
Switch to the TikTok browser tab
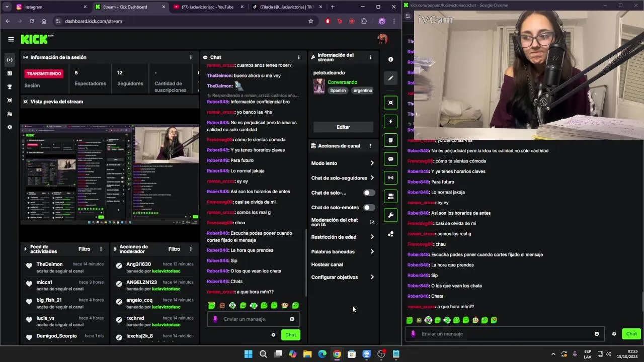(286, 7)
